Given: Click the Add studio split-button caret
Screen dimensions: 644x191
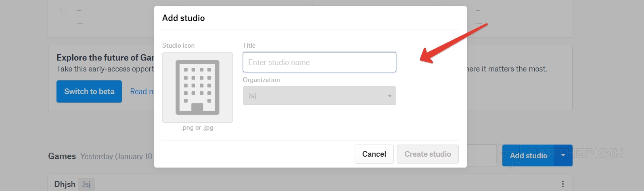Looking at the screenshot, I should pyautogui.click(x=563, y=155).
